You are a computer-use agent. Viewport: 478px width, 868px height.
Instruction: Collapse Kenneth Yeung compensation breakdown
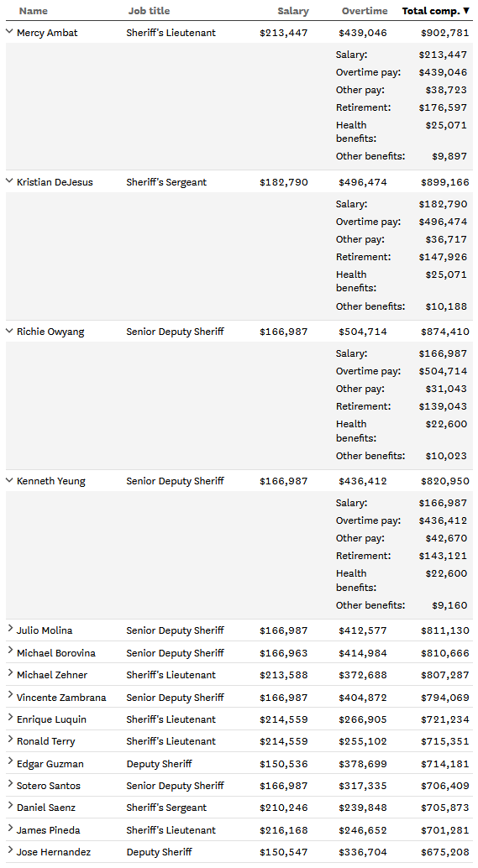pos(9,480)
